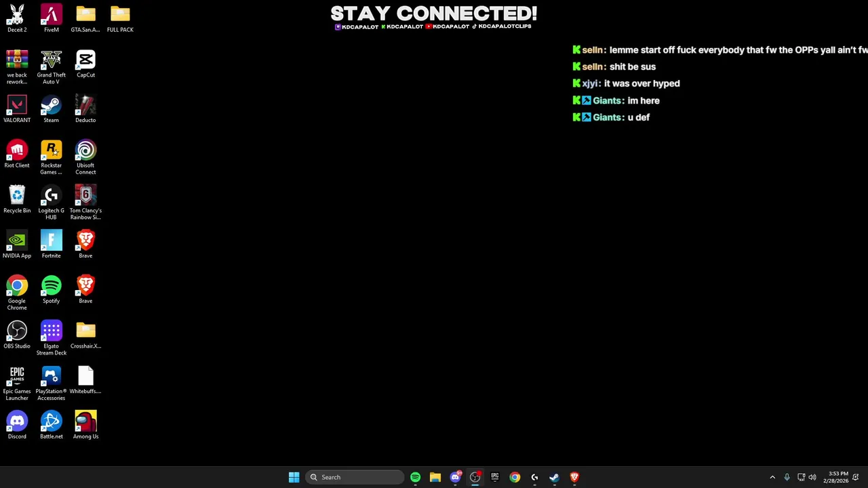Open Elgato Stream Deck shortcut
The image size is (868, 488).
(x=51, y=338)
